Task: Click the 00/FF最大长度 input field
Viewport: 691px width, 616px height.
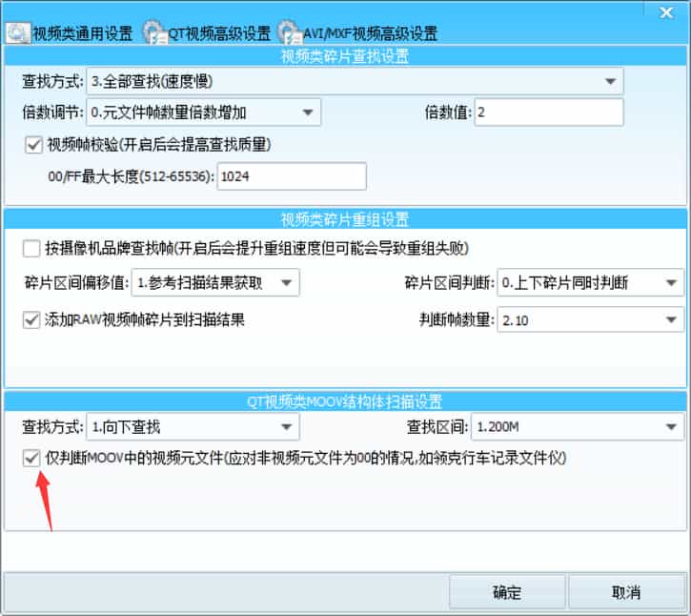Action: point(292,176)
